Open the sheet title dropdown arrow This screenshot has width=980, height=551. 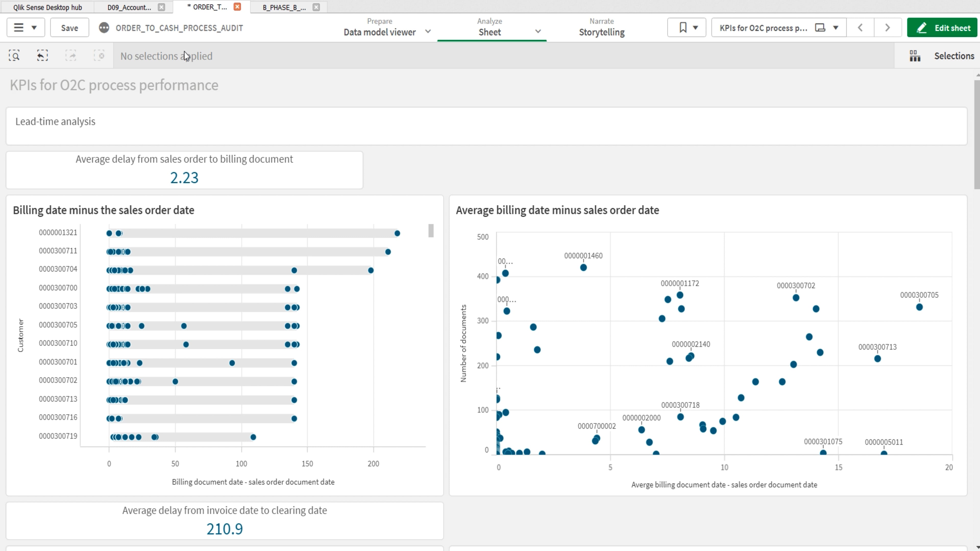(x=836, y=27)
